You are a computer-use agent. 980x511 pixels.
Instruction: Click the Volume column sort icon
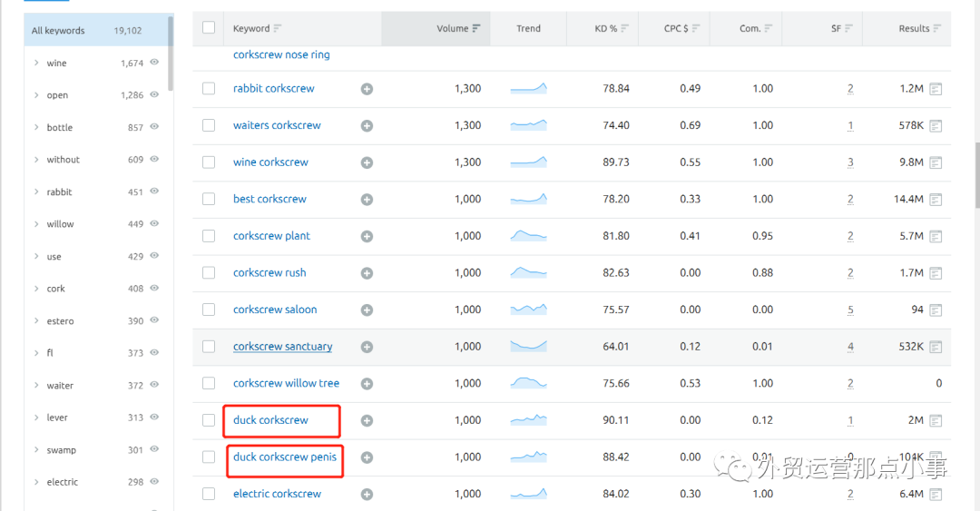click(x=476, y=29)
